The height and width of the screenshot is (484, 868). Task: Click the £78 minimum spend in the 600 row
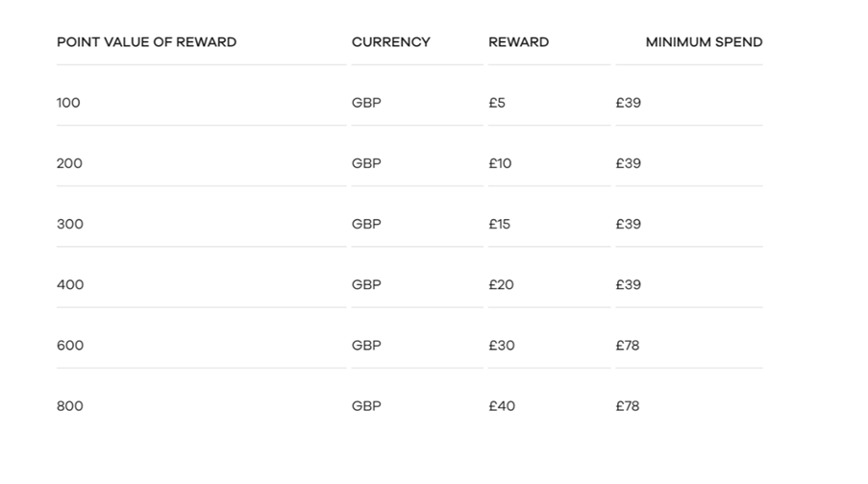(x=628, y=345)
